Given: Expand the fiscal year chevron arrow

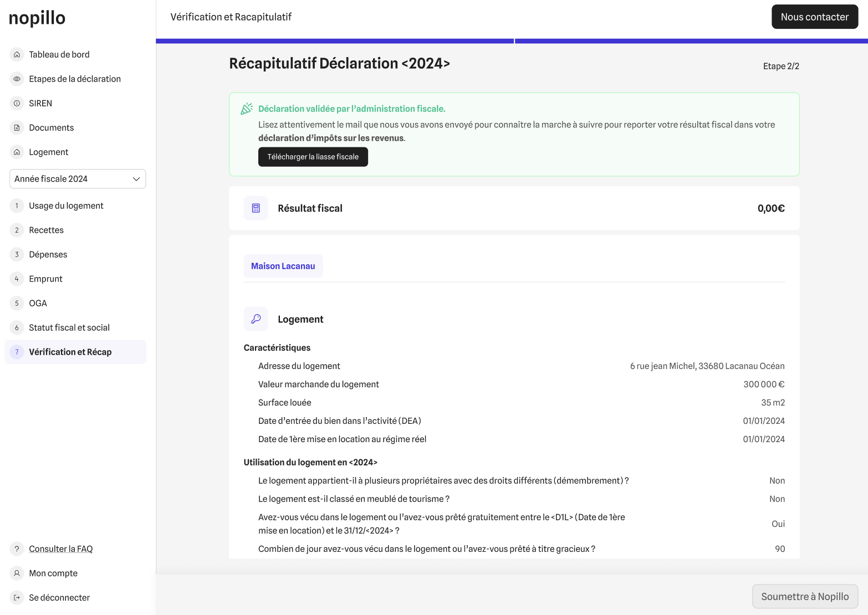Looking at the screenshot, I should click(x=136, y=179).
